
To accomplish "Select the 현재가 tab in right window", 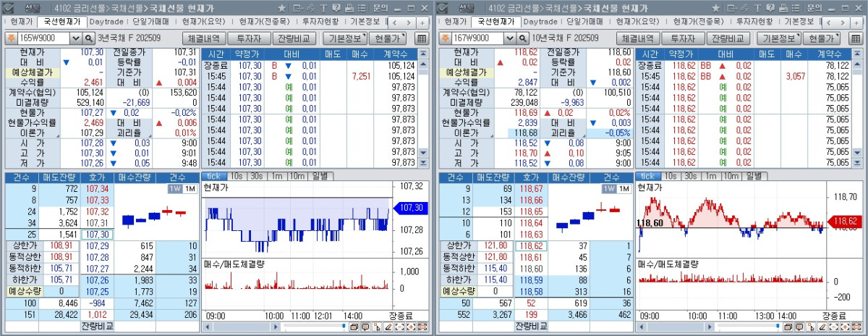I will pyautogui.click(x=456, y=22).
